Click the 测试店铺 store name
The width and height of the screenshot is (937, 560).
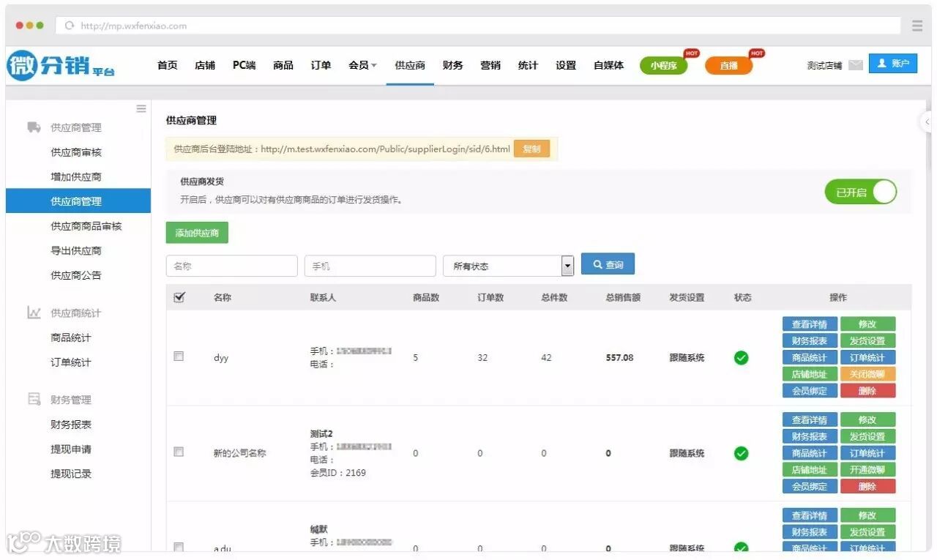pyautogui.click(x=825, y=65)
